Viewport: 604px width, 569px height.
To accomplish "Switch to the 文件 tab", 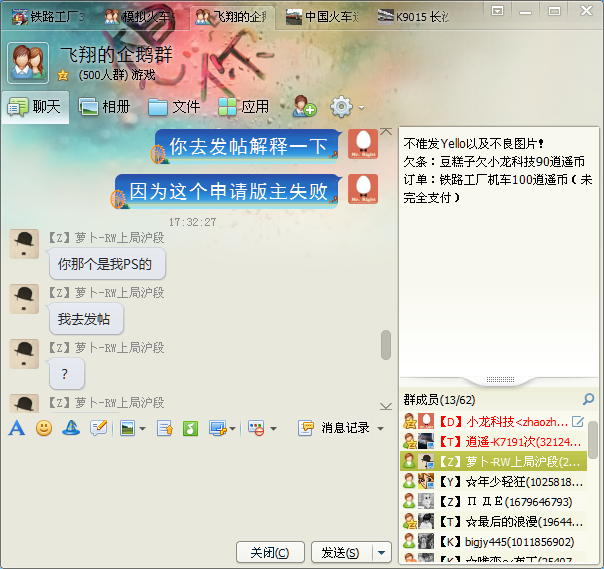I will coord(174,107).
